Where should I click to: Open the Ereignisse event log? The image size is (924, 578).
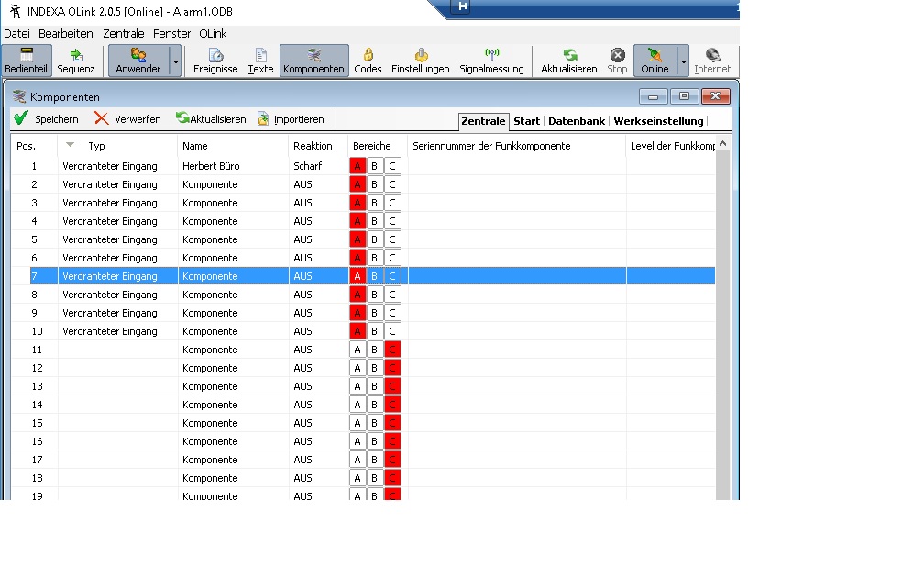tap(215, 61)
